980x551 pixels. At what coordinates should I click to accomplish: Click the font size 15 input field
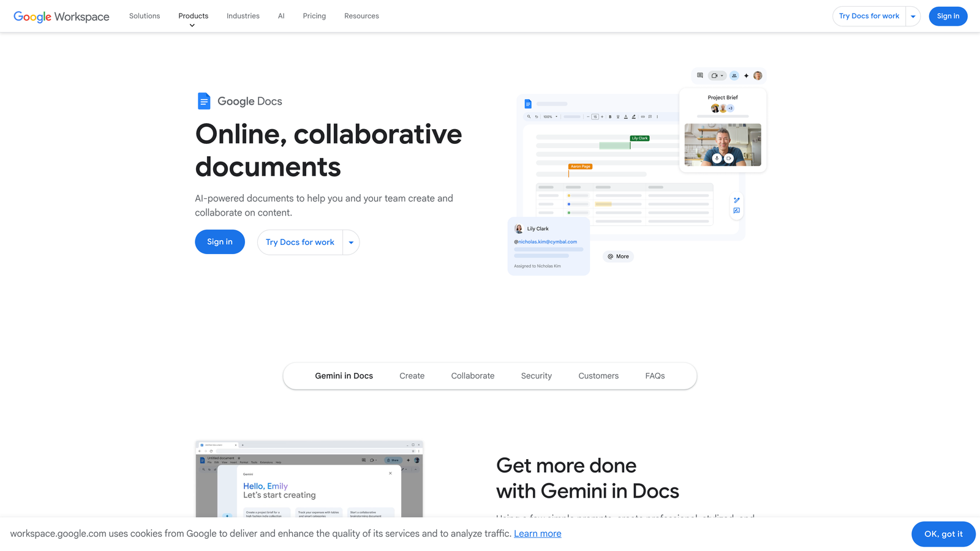click(x=595, y=116)
